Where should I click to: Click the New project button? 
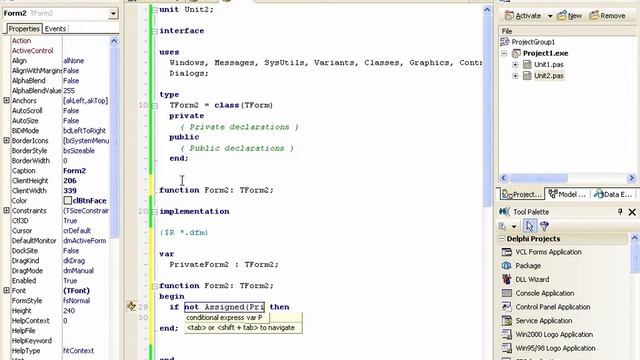click(569, 16)
